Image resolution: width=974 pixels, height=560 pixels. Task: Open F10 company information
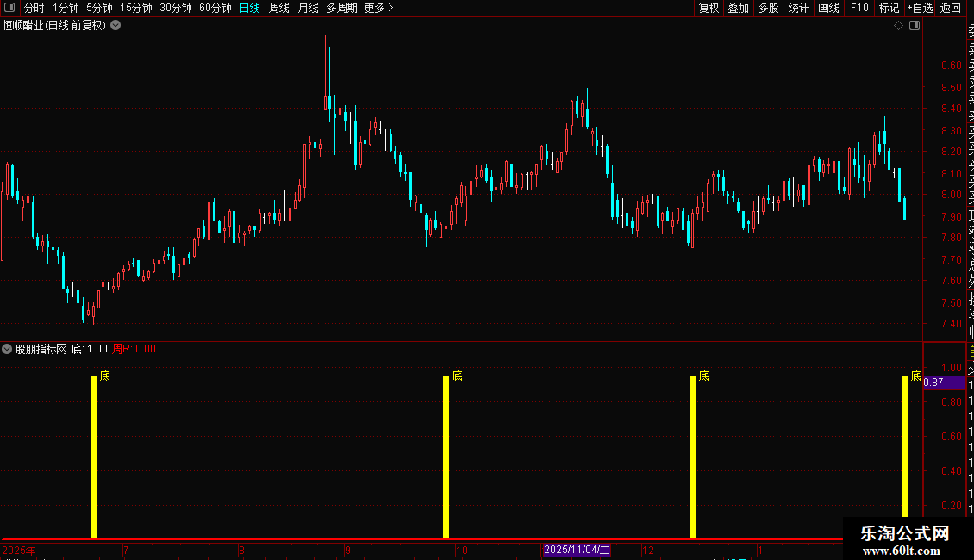coord(859,8)
